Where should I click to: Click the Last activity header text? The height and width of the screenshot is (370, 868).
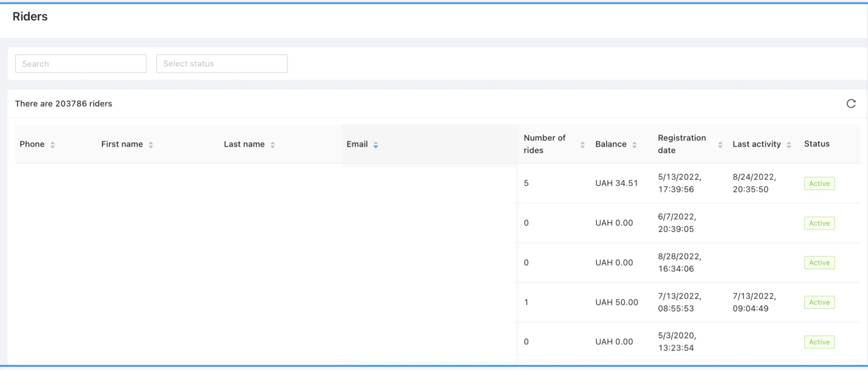(756, 144)
